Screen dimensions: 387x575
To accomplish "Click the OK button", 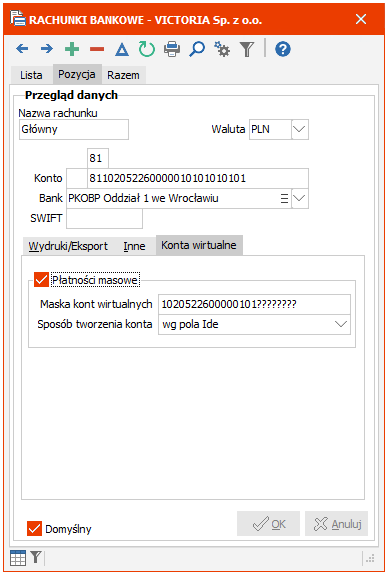I will click(x=269, y=524).
